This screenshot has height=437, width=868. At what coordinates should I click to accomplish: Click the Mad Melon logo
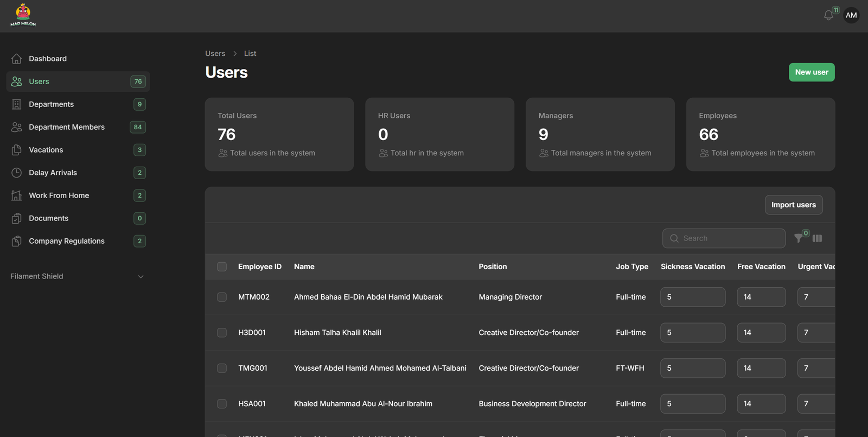[x=23, y=15]
